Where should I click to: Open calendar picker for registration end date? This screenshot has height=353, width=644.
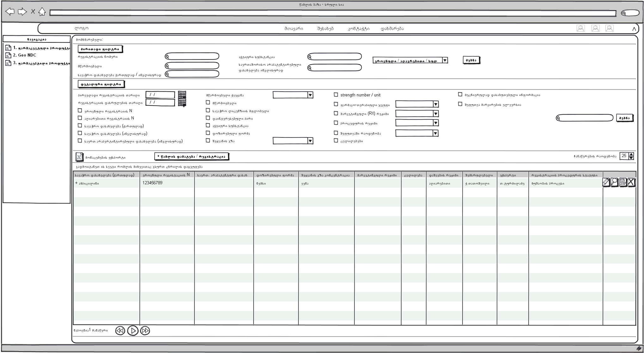pyautogui.click(x=182, y=103)
